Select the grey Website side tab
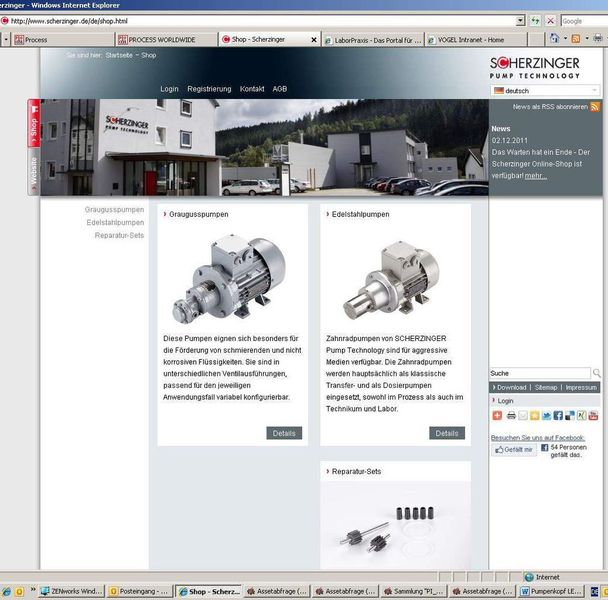 pyautogui.click(x=34, y=171)
